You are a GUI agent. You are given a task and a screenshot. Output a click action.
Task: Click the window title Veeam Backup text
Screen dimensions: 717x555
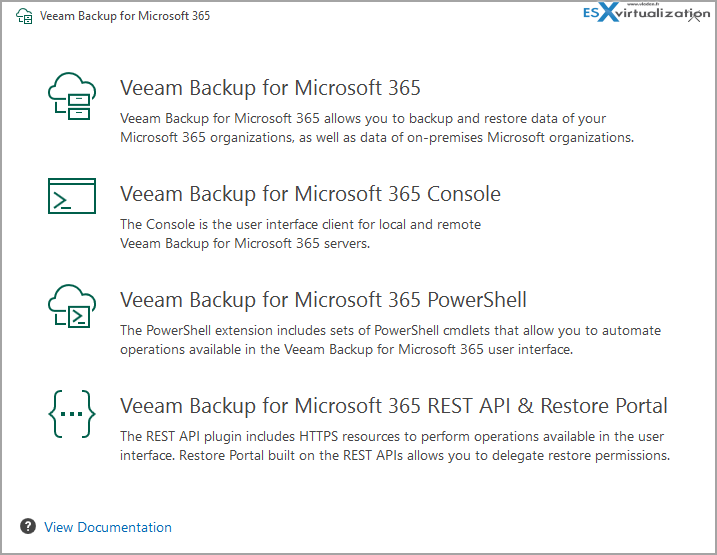point(125,16)
